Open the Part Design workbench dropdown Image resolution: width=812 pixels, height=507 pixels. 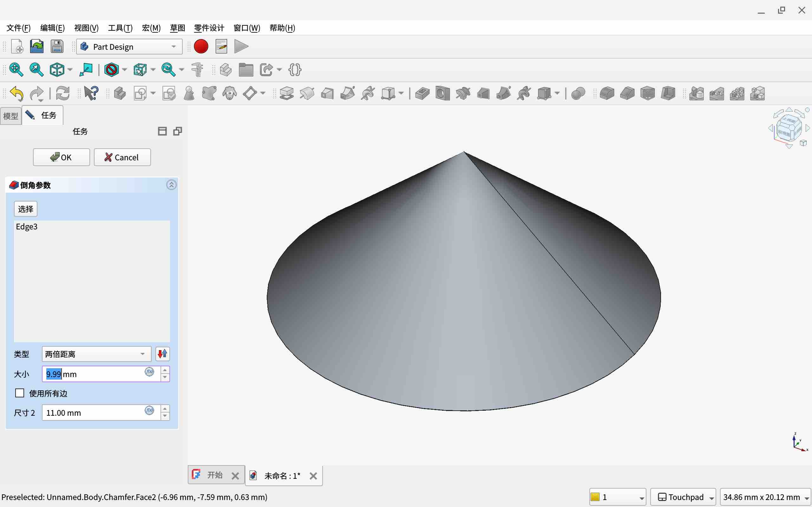click(x=129, y=47)
